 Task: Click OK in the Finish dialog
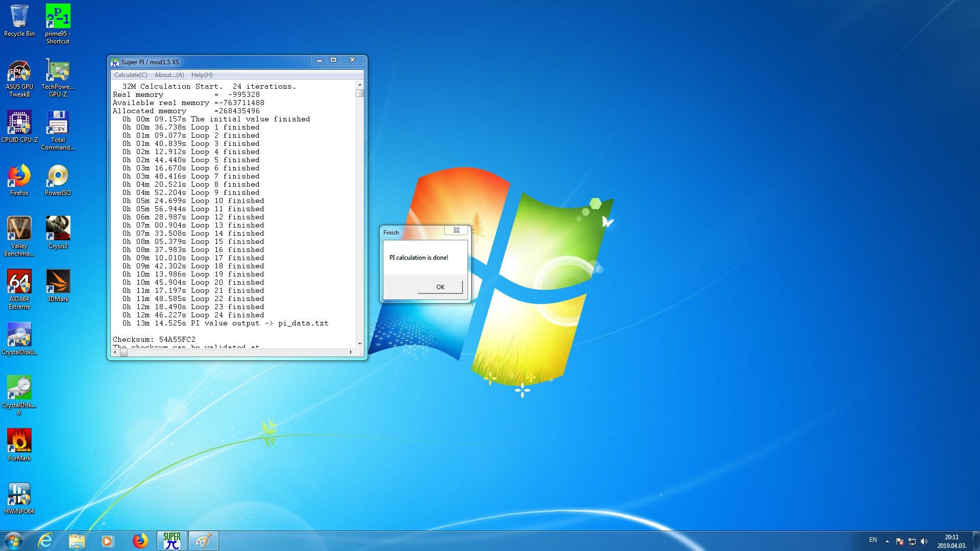(x=440, y=287)
